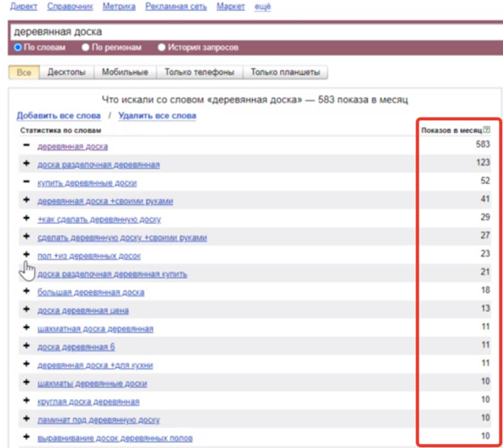Switch to the Десктопы tab
Viewport: 503px width, 448px height.
[x=66, y=72]
